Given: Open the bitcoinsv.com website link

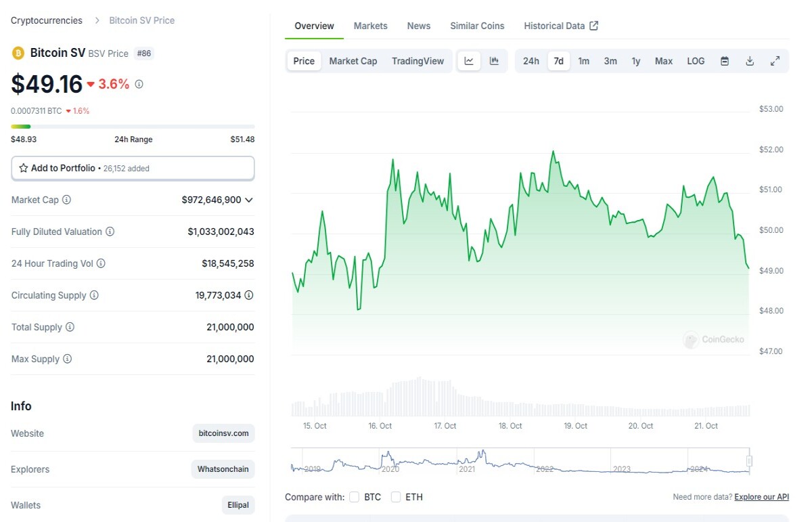Looking at the screenshot, I should 224,433.
